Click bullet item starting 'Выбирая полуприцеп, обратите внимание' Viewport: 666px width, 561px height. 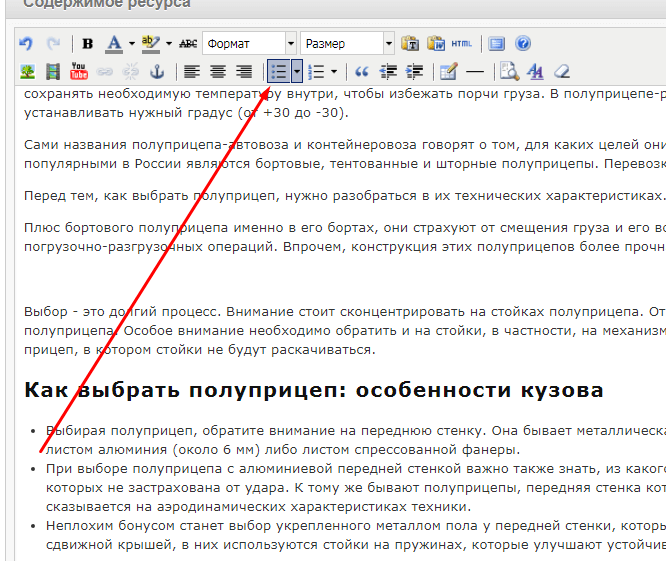click(356, 440)
